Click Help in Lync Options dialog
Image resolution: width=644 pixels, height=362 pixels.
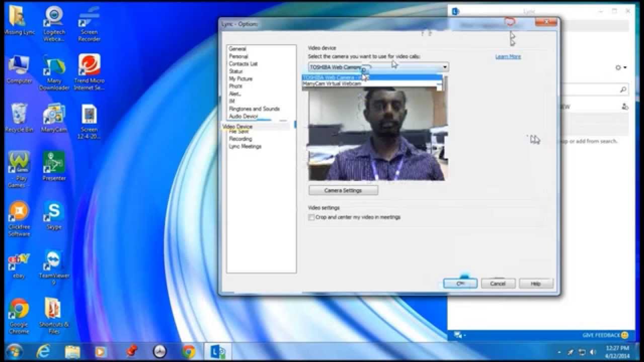[536, 284]
